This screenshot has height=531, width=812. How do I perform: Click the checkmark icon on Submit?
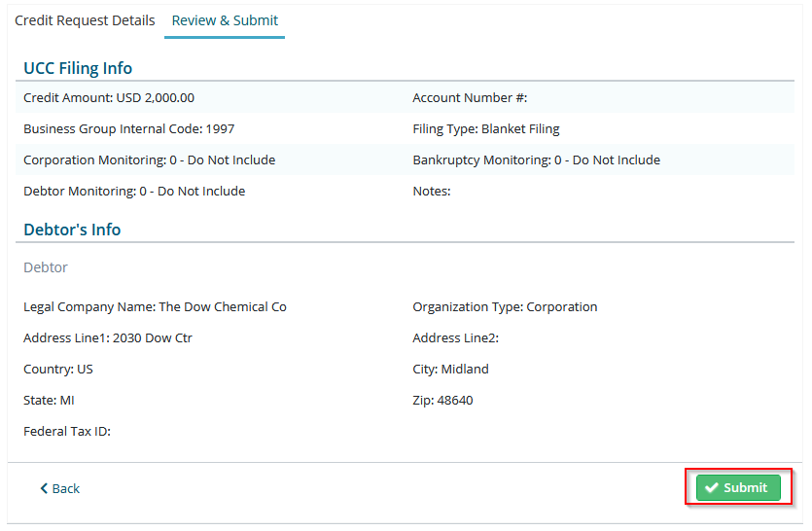coord(712,487)
